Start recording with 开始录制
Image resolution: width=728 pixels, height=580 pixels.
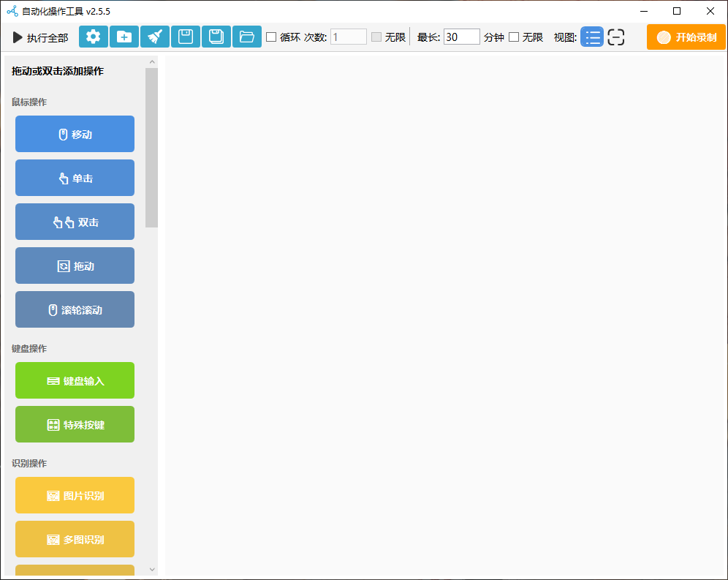(x=686, y=37)
